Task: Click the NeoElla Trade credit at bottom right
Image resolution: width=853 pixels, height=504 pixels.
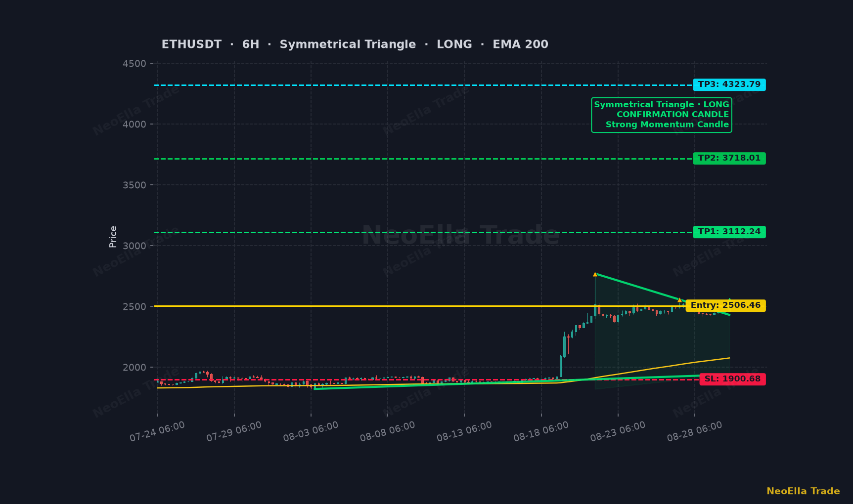Action: pyautogui.click(x=803, y=491)
